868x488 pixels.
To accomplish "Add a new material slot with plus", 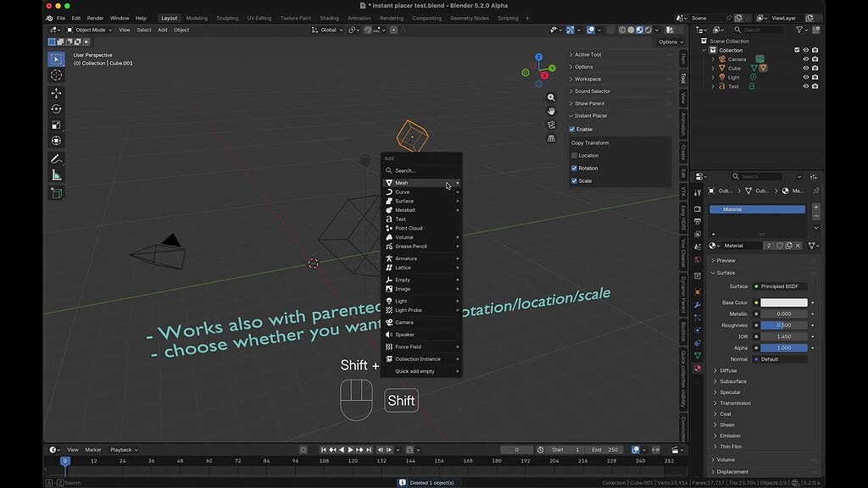I will (x=816, y=208).
